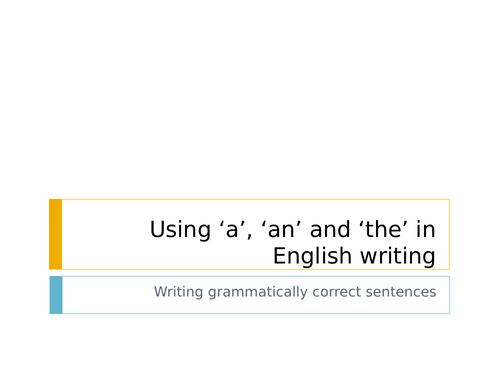The height and width of the screenshot is (375, 500).
Task: Click the gap between title and subtitle boxes
Action: tap(250, 273)
